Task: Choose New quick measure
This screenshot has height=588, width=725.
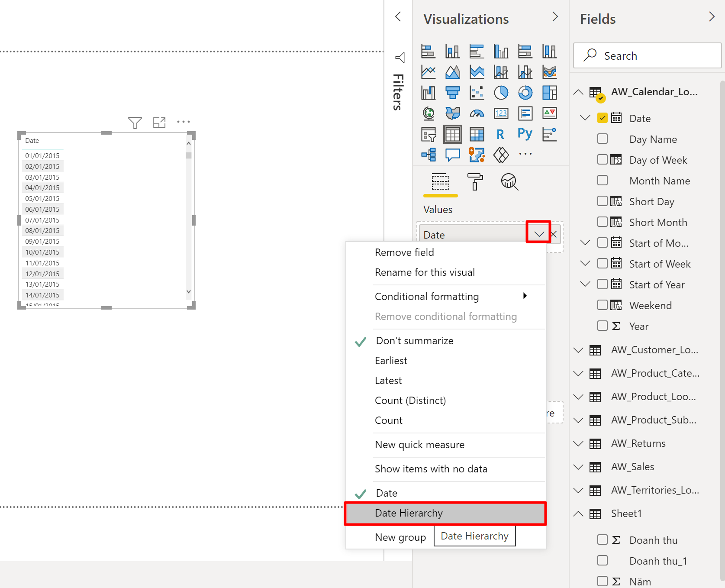Action: (x=446, y=445)
